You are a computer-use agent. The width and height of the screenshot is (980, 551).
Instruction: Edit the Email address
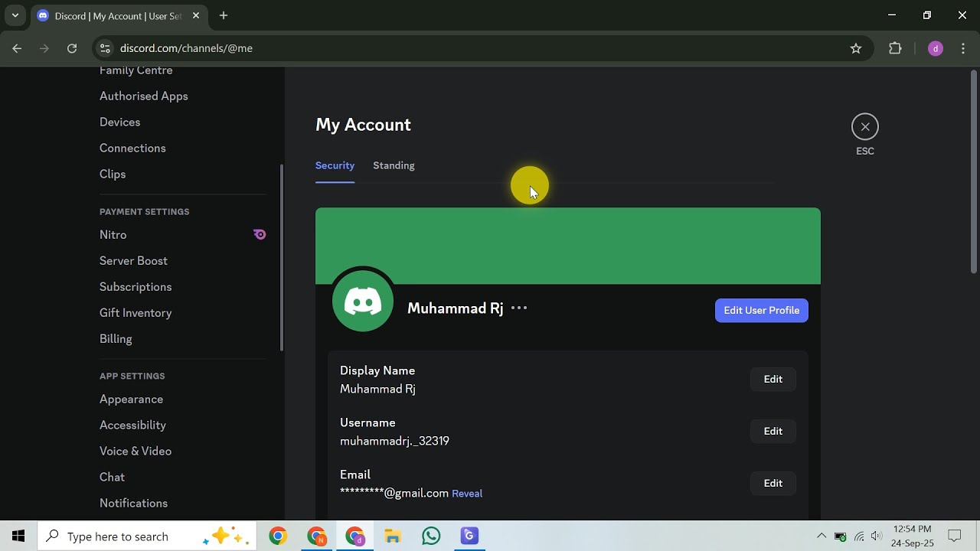[x=773, y=483]
